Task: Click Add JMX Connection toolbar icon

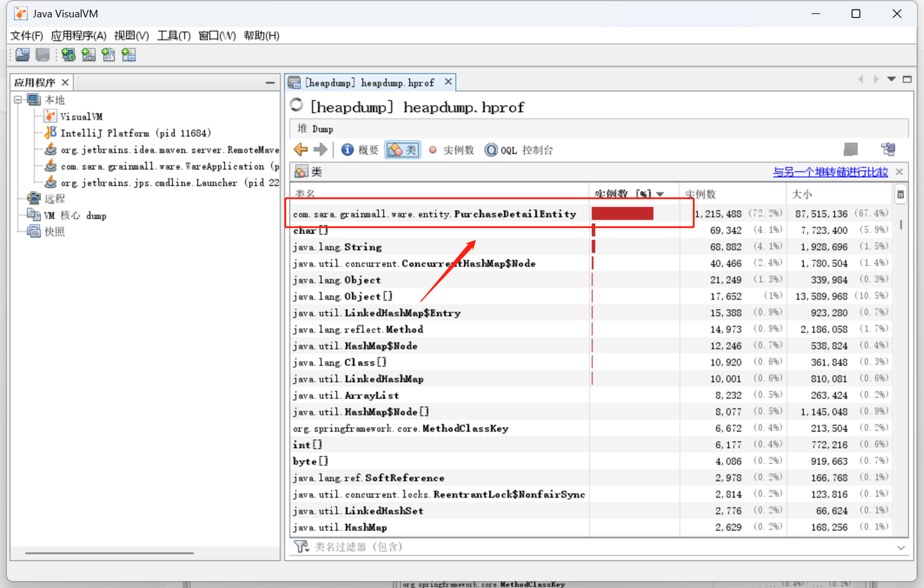Action: (x=89, y=55)
